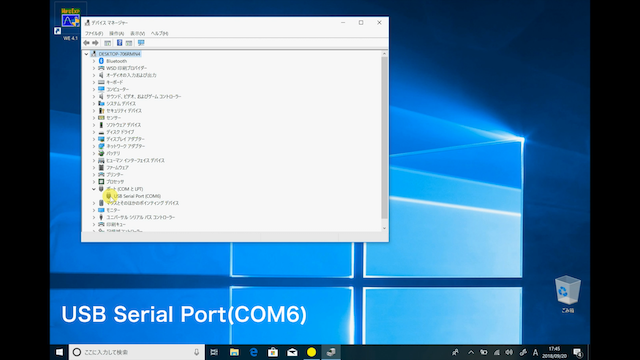Select USB Serial Port (COM6) entry
Image resolution: width=640 pixels, height=360 pixels.
[137, 196]
